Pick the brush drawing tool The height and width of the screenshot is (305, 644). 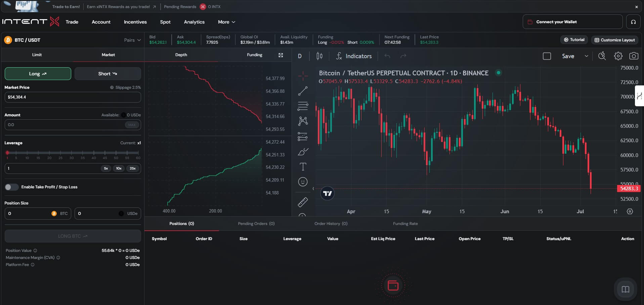pyautogui.click(x=303, y=152)
